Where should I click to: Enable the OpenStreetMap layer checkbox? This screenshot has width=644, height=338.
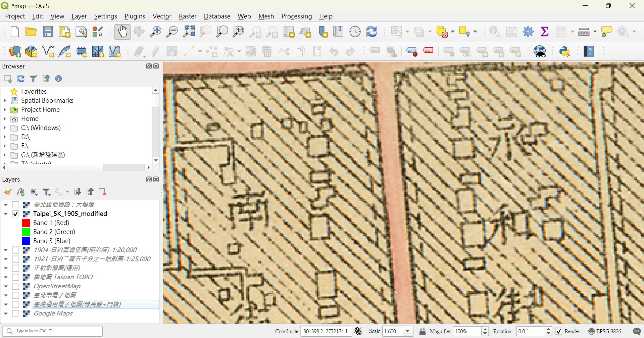(16, 286)
